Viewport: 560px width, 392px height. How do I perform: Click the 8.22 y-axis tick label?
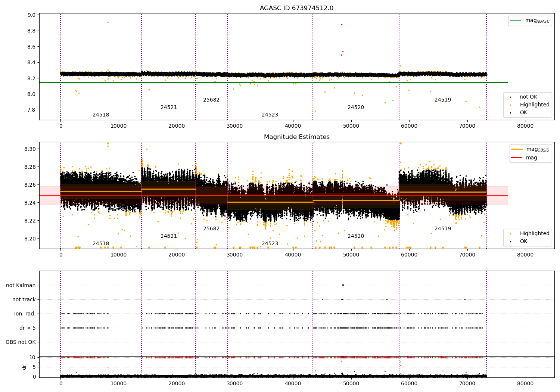tap(30, 221)
